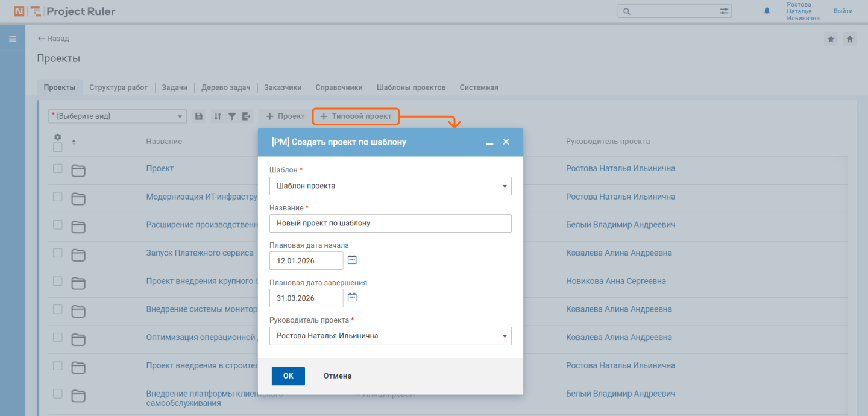Switch to the "Задачи" tab

[174, 87]
